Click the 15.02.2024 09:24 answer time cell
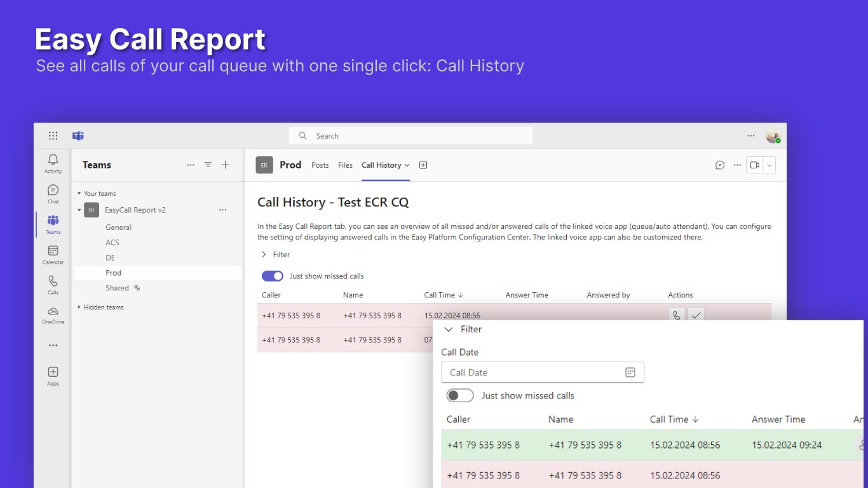The image size is (868, 488). coord(787,445)
